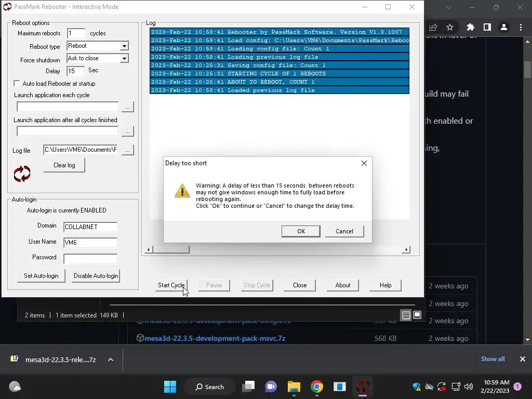Open mesa3d development-pack-msvc.7z link
Viewport: 532px width, 399px height.
click(215, 338)
